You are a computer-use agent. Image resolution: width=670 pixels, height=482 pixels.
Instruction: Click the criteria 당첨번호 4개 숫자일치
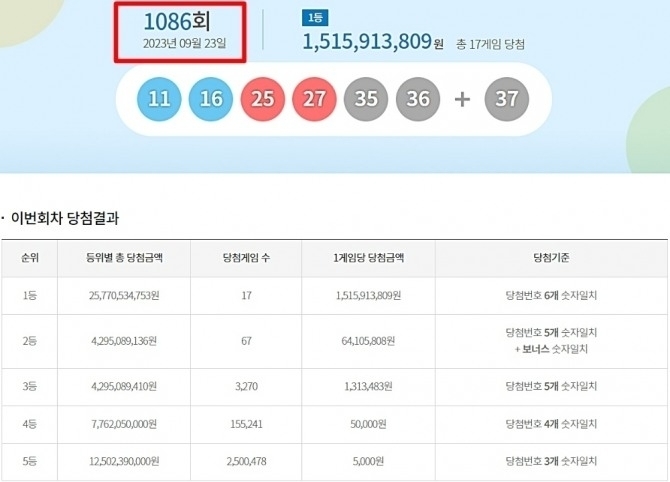tap(551, 424)
